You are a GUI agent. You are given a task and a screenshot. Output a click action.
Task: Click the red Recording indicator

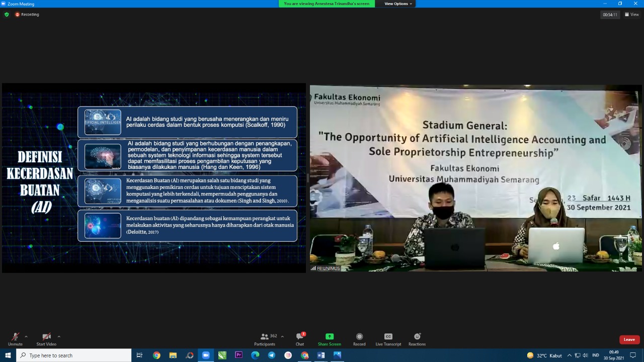click(x=27, y=15)
